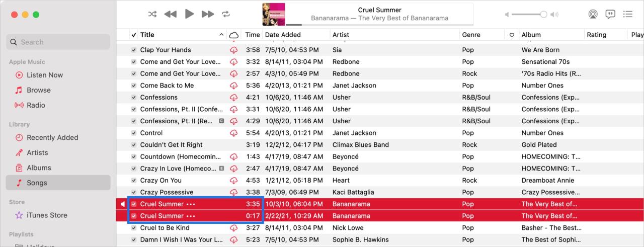Download Countdown (Homecoming) from cloud
644x247 pixels.
pyautogui.click(x=233, y=156)
